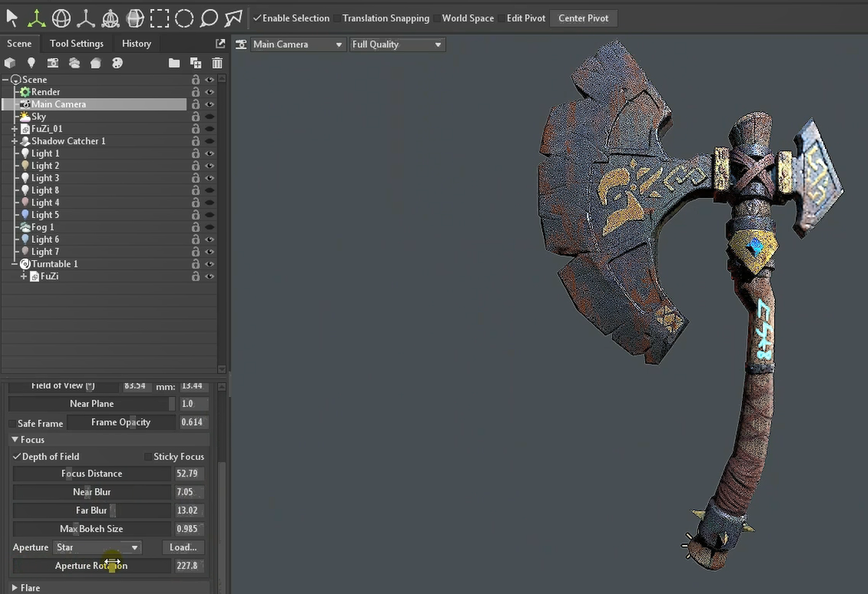The image size is (868, 594).
Task: Select Light 7 in scene tree
Action: pyautogui.click(x=45, y=252)
